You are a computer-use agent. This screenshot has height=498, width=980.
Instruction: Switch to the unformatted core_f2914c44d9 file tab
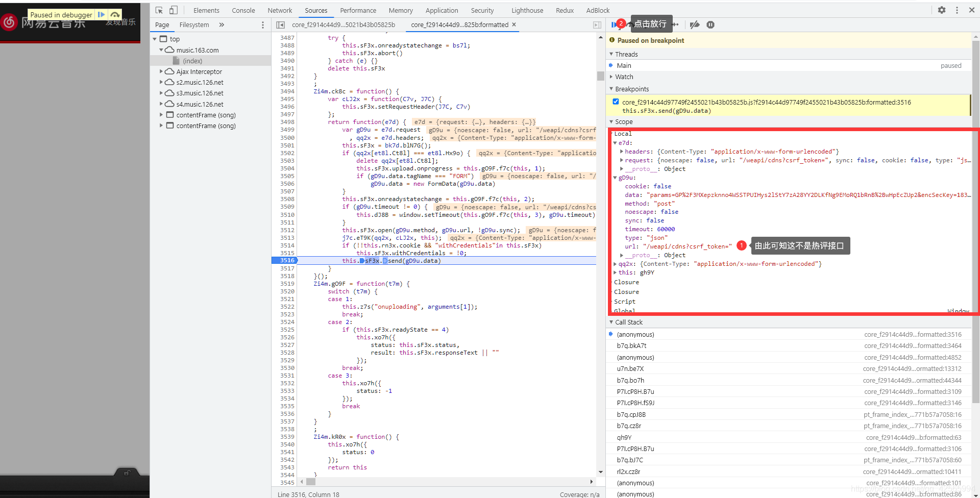coord(344,24)
